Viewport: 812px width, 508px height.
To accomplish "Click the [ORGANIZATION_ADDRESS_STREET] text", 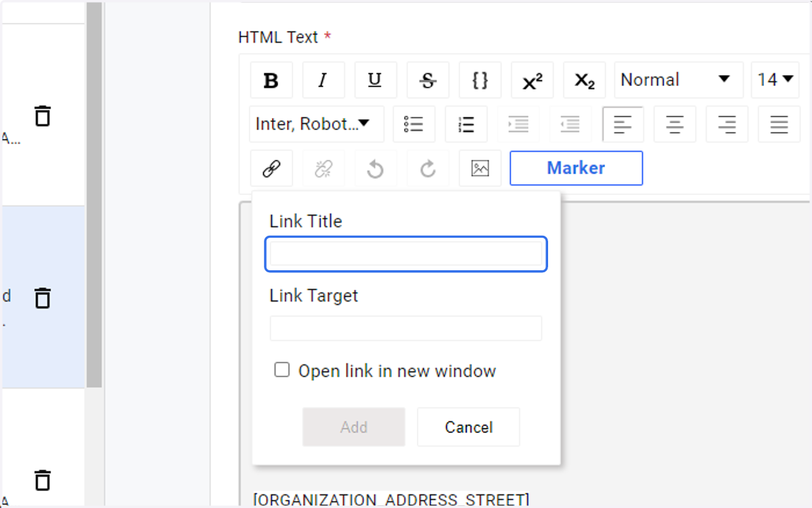I will (391, 500).
